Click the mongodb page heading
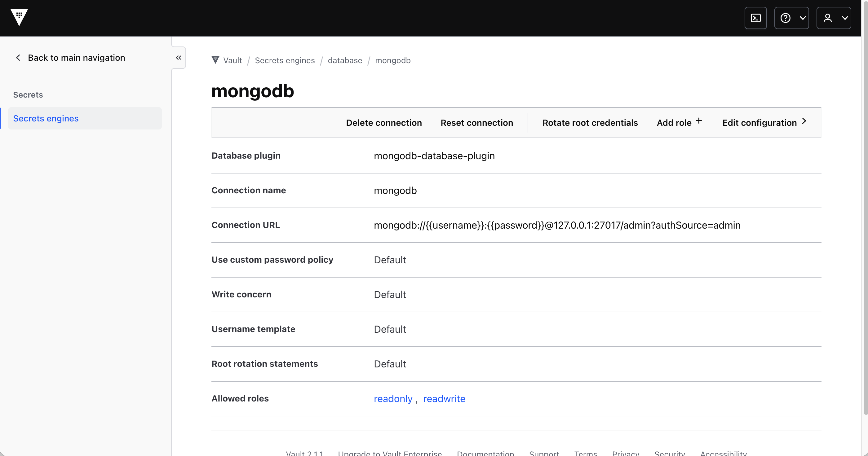 point(252,91)
